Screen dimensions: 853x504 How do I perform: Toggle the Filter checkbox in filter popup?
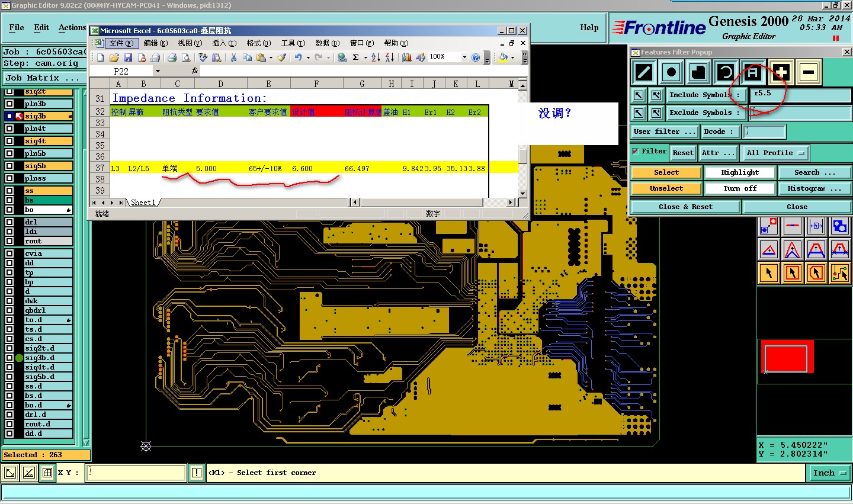pos(636,152)
